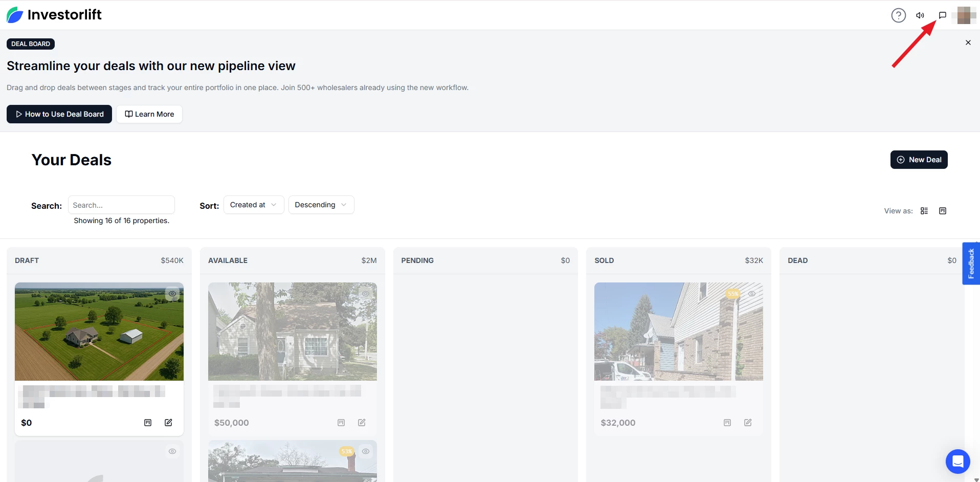Image resolution: width=980 pixels, height=482 pixels.
Task: Toggle visibility on second available deal card
Action: pos(366,451)
